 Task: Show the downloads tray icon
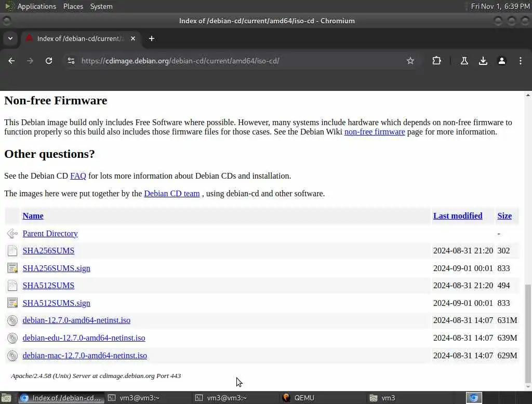point(483,61)
